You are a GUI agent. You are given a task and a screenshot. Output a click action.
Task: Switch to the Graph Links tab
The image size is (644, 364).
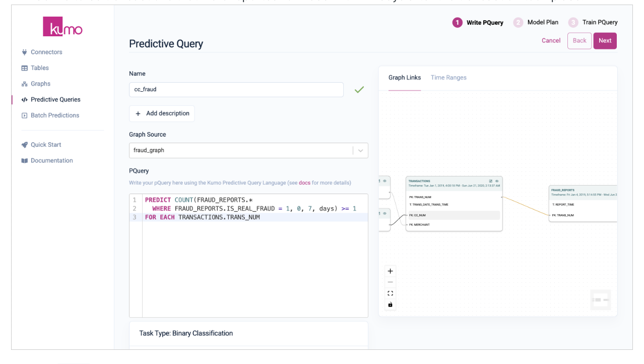pos(404,78)
